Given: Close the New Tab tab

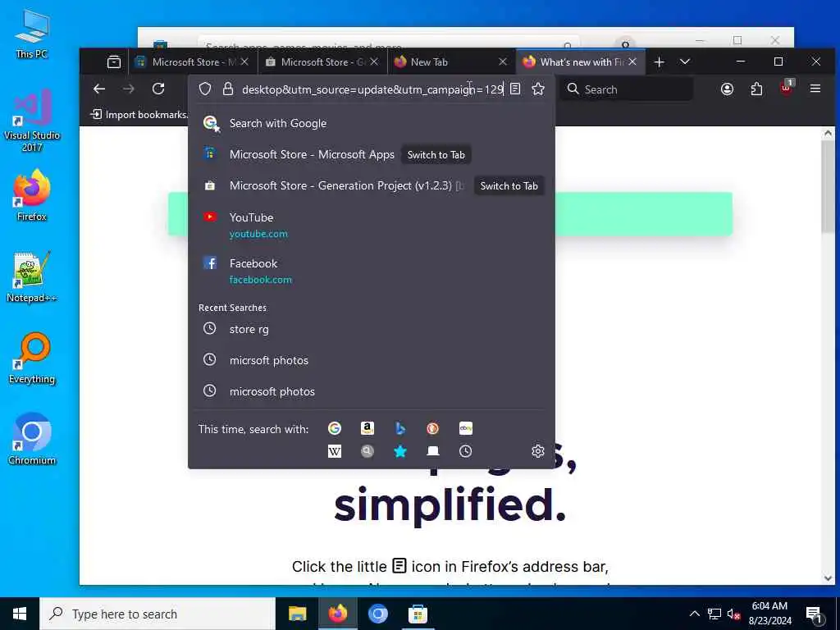Looking at the screenshot, I should [503, 62].
